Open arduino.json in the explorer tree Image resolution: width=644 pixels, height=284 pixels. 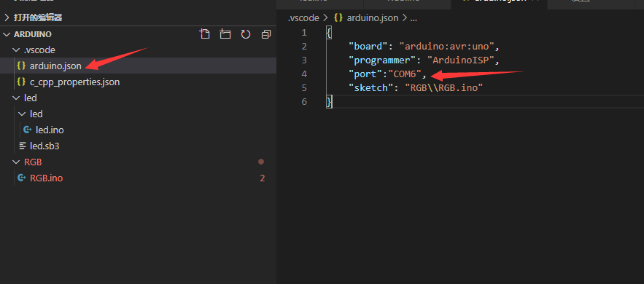pyautogui.click(x=55, y=66)
